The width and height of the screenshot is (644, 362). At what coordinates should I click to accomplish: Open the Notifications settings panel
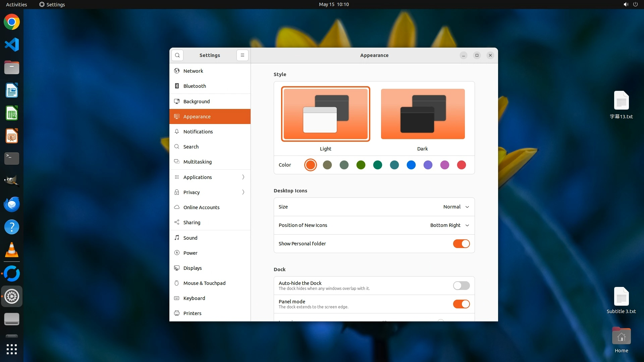pyautogui.click(x=210, y=131)
